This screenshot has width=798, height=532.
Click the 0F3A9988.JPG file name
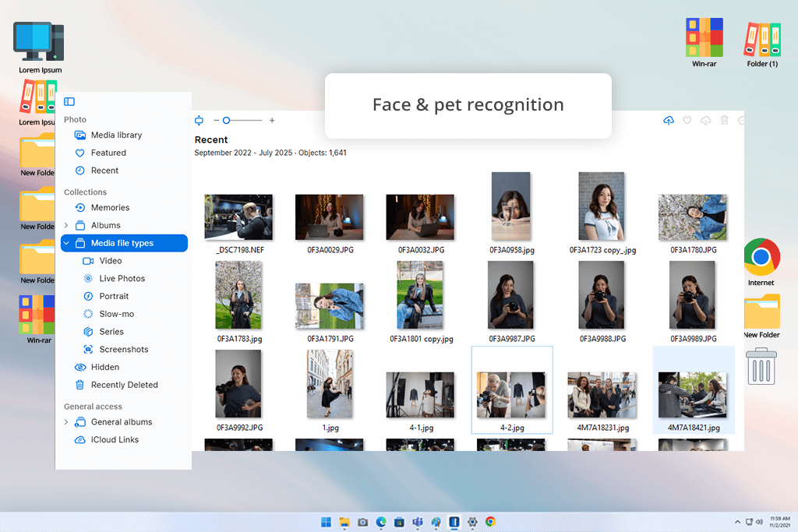click(602, 339)
